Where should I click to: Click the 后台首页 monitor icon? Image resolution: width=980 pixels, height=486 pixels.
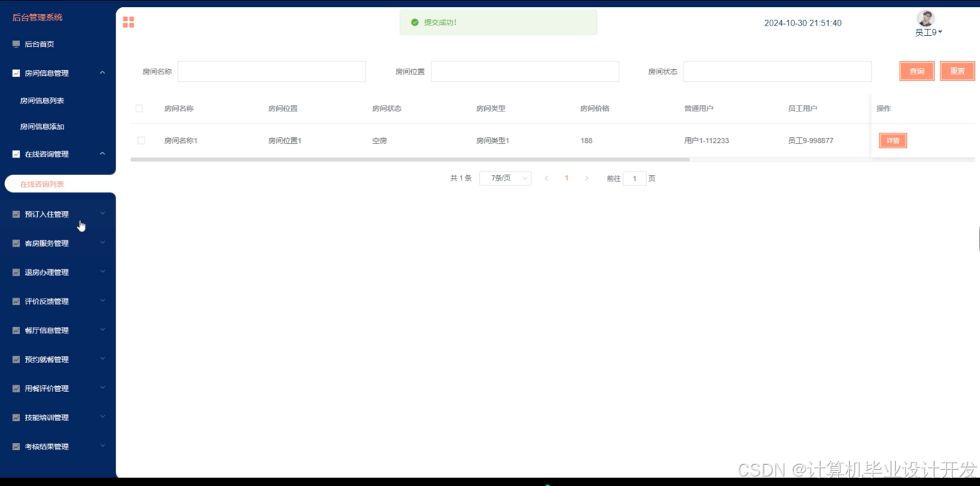(x=16, y=44)
